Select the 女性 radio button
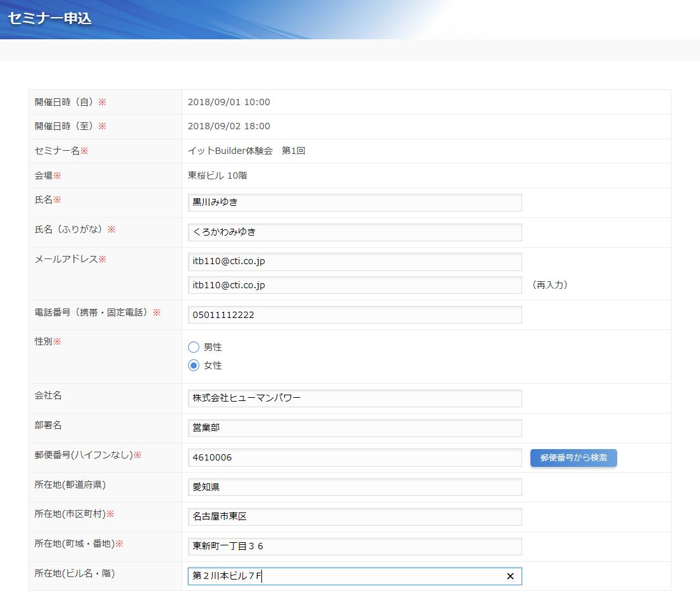 click(194, 365)
